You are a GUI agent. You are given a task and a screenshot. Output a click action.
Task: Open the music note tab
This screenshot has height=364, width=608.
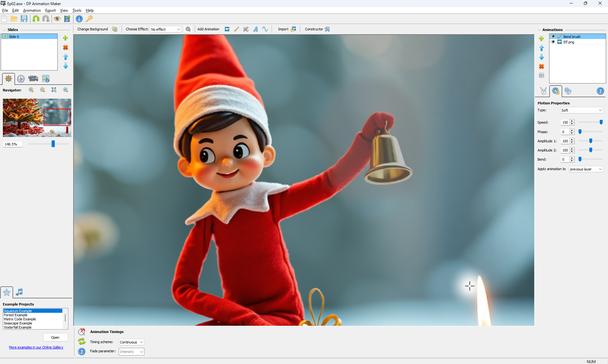pos(19,292)
